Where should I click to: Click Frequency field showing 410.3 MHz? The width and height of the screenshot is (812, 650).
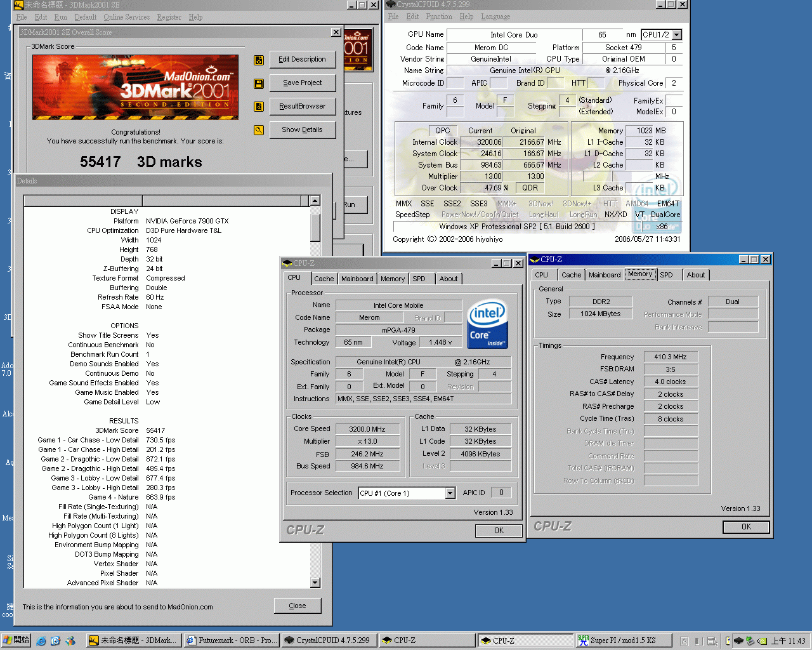[671, 357]
